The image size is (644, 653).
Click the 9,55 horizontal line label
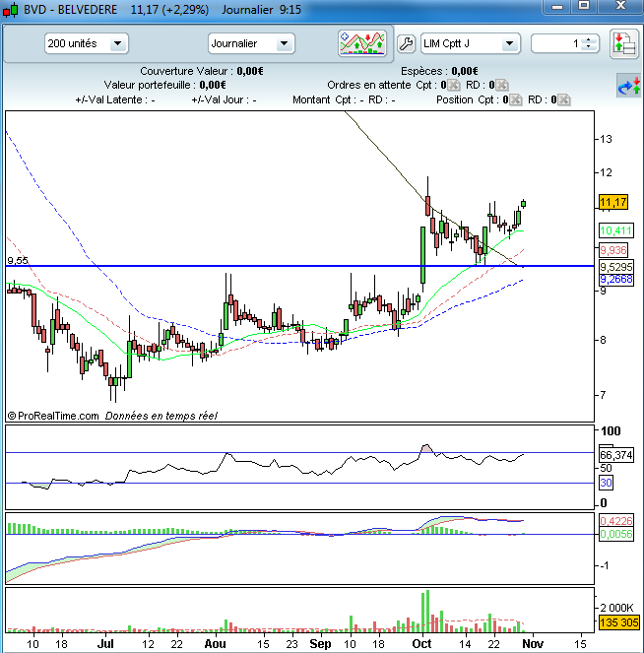tap(18, 260)
